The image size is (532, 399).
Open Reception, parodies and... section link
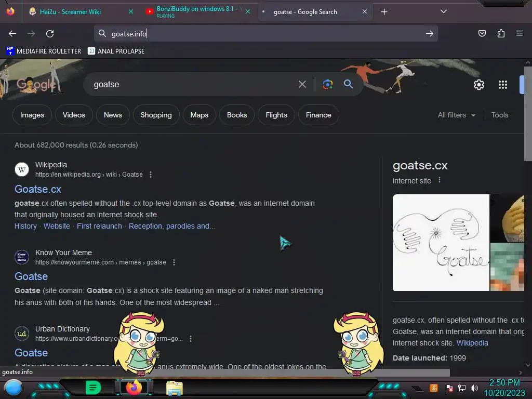pos(171,226)
